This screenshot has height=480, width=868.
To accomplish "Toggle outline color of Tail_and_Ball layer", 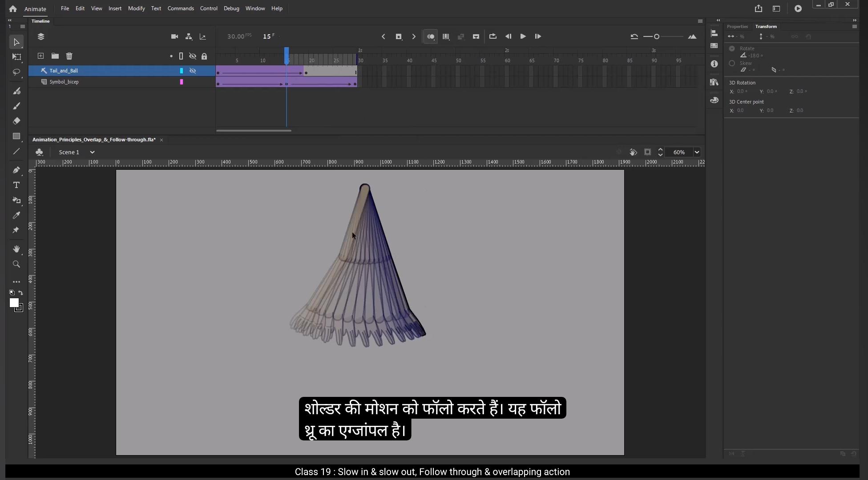I will (182, 71).
